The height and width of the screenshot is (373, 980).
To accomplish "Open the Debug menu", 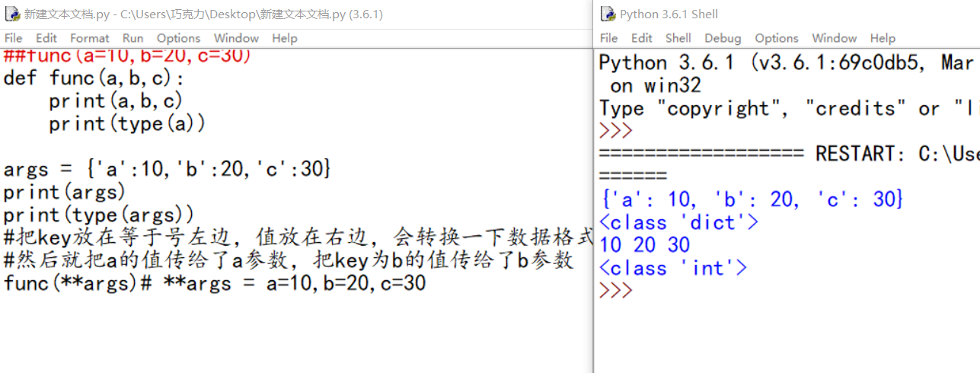I will tap(723, 38).
